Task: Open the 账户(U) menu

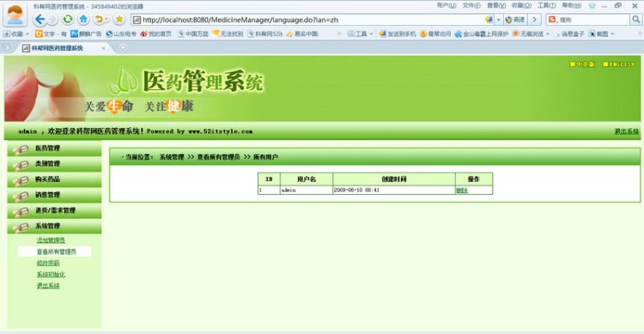Action: [x=447, y=5]
